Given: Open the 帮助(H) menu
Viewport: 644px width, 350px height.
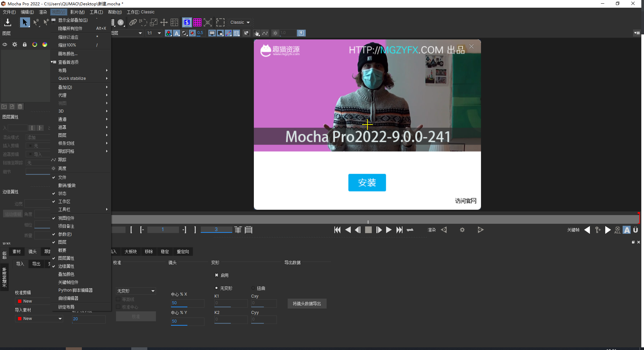Looking at the screenshot, I should tap(115, 12).
